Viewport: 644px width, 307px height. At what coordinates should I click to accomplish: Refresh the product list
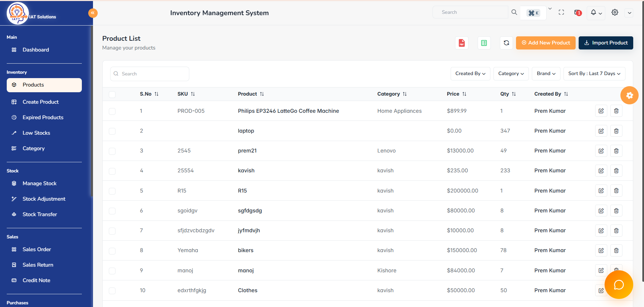click(506, 43)
